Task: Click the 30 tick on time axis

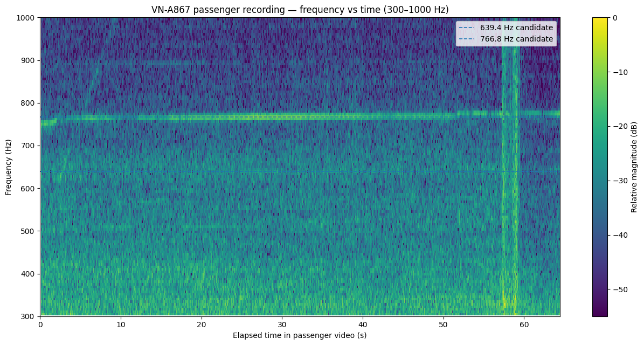Action: coord(282,324)
